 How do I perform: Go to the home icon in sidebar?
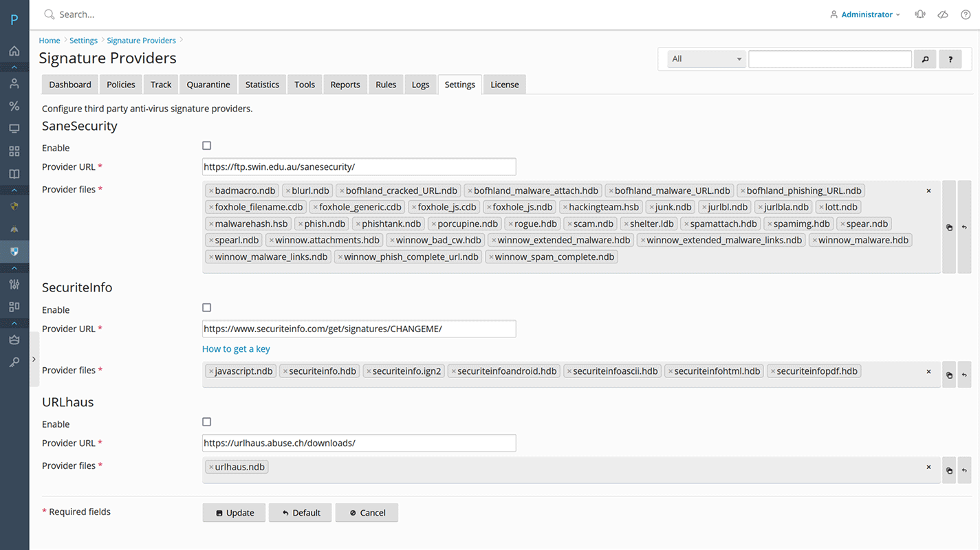[14, 51]
